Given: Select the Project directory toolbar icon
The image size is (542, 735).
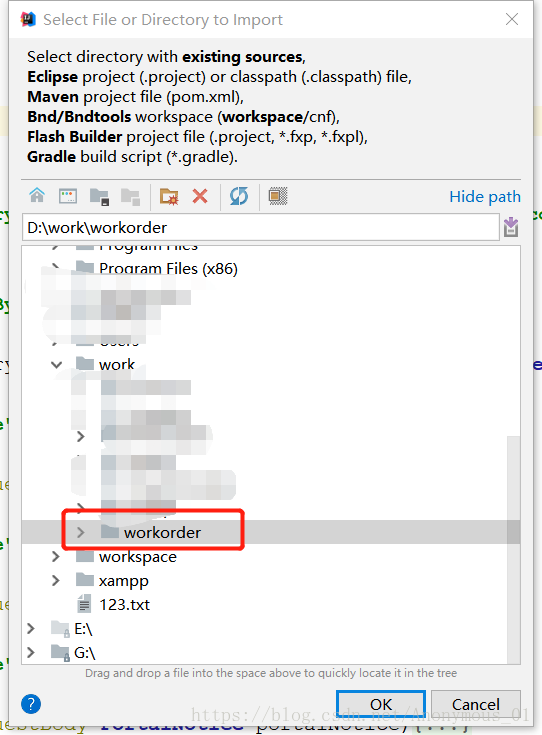Looking at the screenshot, I should [x=99, y=197].
